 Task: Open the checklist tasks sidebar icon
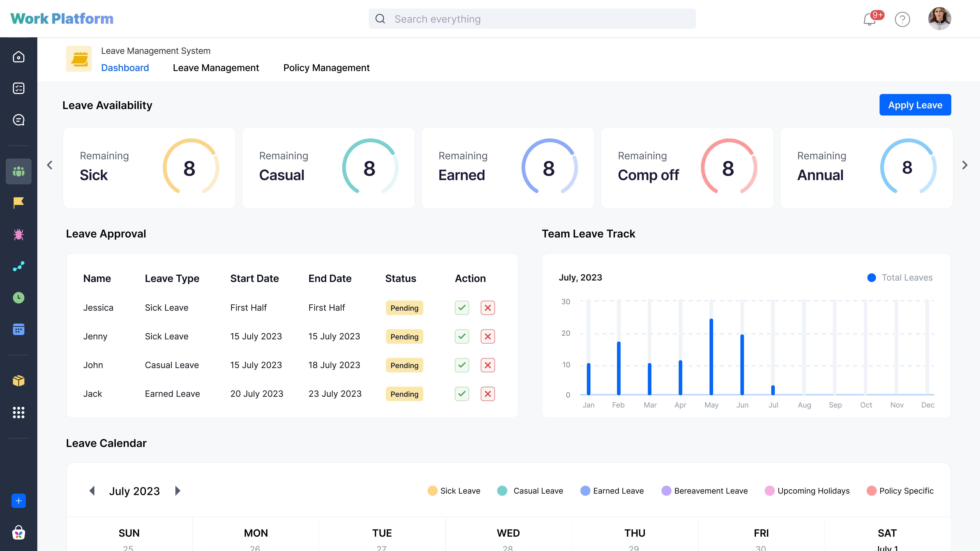click(18, 88)
